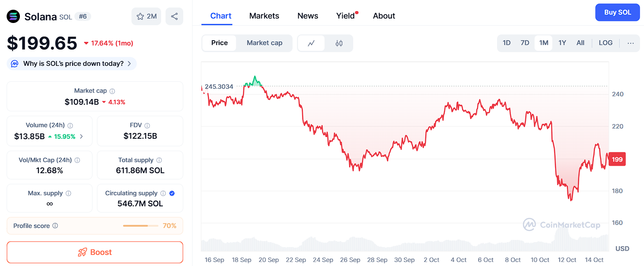Switch to the Yield tab

(345, 16)
